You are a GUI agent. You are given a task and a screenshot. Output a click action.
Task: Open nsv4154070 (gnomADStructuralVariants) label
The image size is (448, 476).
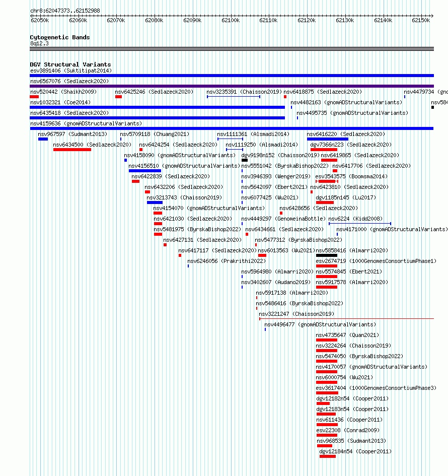click(x=209, y=208)
